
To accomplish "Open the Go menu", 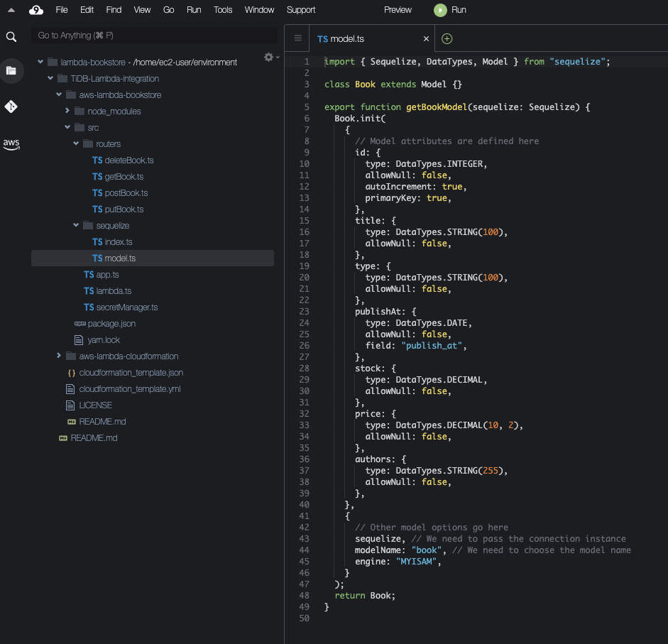I will pyautogui.click(x=169, y=10).
